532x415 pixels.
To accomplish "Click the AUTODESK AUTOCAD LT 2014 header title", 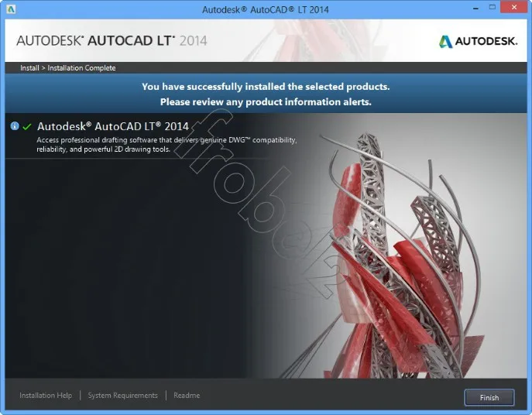I will pos(112,41).
